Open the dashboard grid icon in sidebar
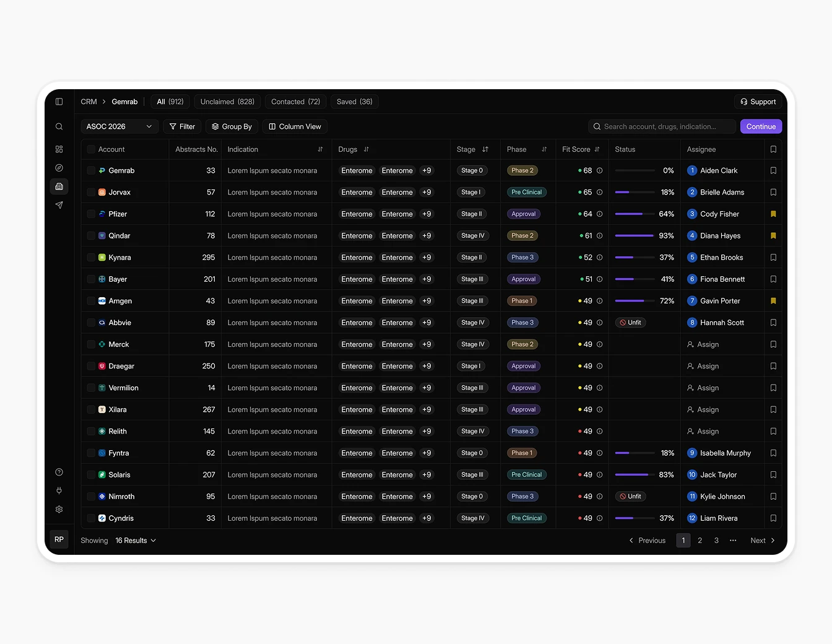The height and width of the screenshot is (644, 832). pyautogui.click(x=59, y=149)
